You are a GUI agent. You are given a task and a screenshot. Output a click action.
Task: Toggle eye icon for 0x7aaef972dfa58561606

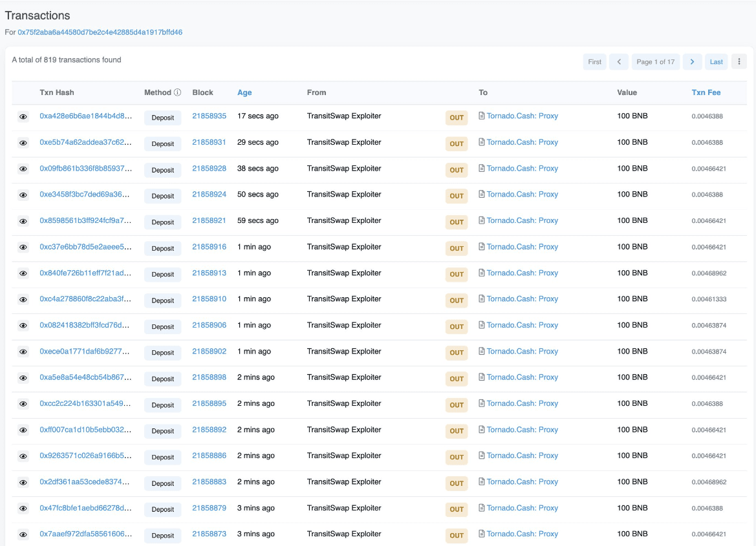pyautogui.click(x=23, y=534)
